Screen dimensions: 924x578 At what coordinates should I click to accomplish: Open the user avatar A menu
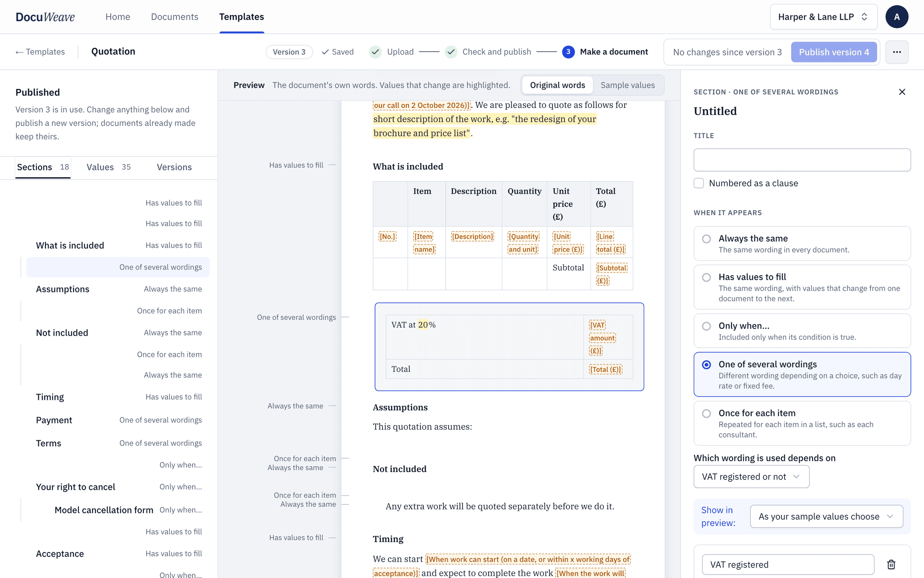pos(897,17)
